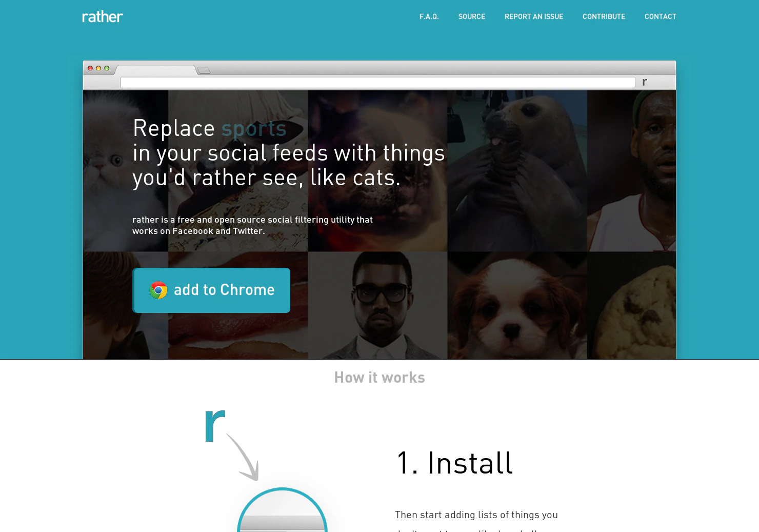Screen dimensions: 759x532
Task: Click the new tab button in mock browser
Action: tap(204, 70)
